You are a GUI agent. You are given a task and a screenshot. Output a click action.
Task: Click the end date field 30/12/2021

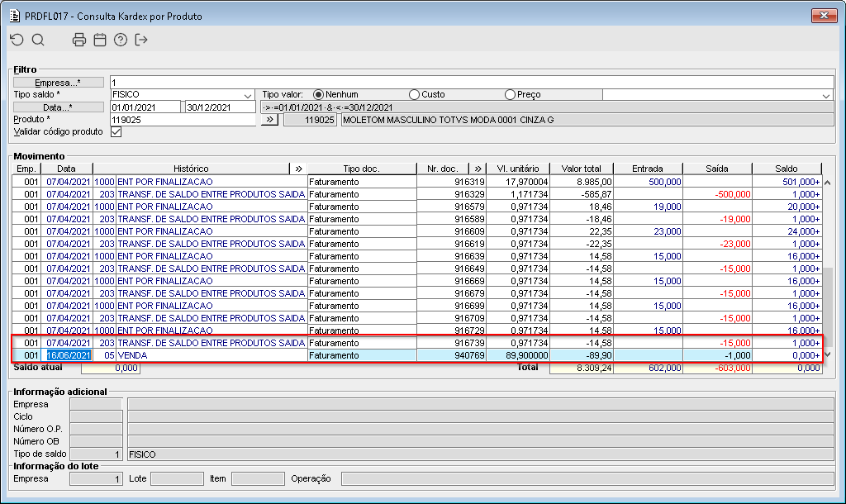(220, 107)
